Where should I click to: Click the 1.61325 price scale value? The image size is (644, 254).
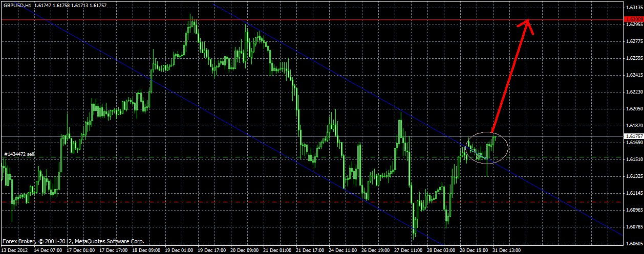634,176
